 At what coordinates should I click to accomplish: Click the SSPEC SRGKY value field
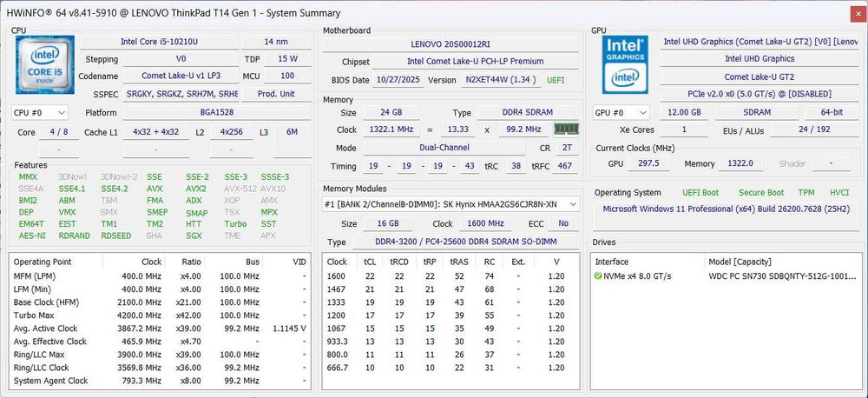click(181, 94)
